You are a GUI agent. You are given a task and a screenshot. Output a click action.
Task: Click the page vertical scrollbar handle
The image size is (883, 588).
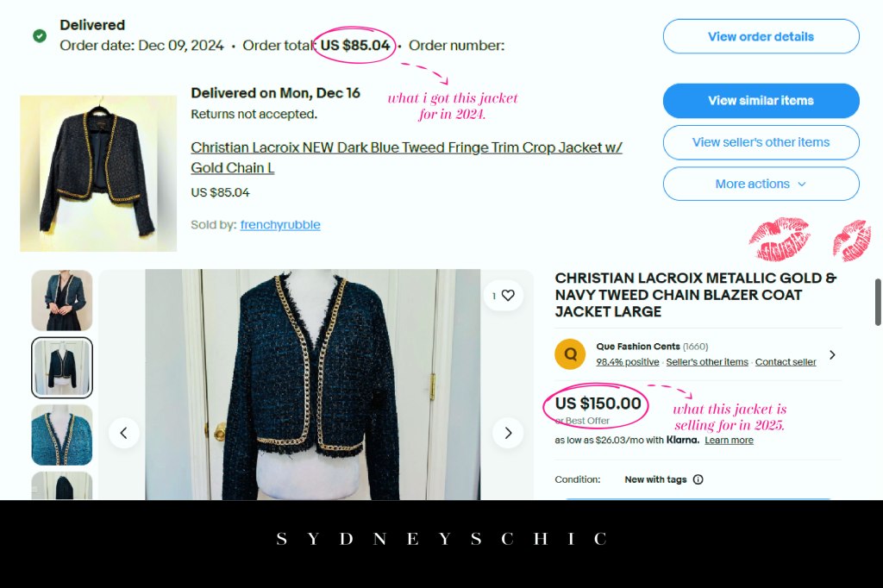[x=877, y=302]
